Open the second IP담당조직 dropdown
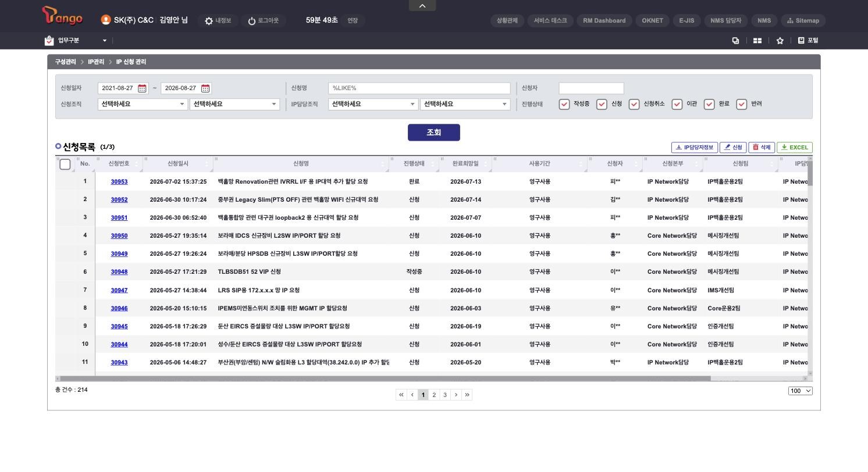The image size is (868, 472). [x=465, y=104]
